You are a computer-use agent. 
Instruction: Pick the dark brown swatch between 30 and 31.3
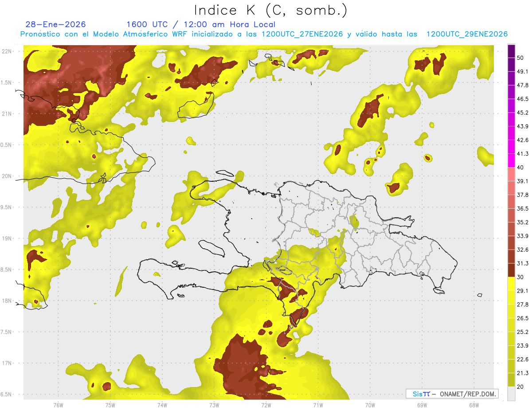[511, 270]
